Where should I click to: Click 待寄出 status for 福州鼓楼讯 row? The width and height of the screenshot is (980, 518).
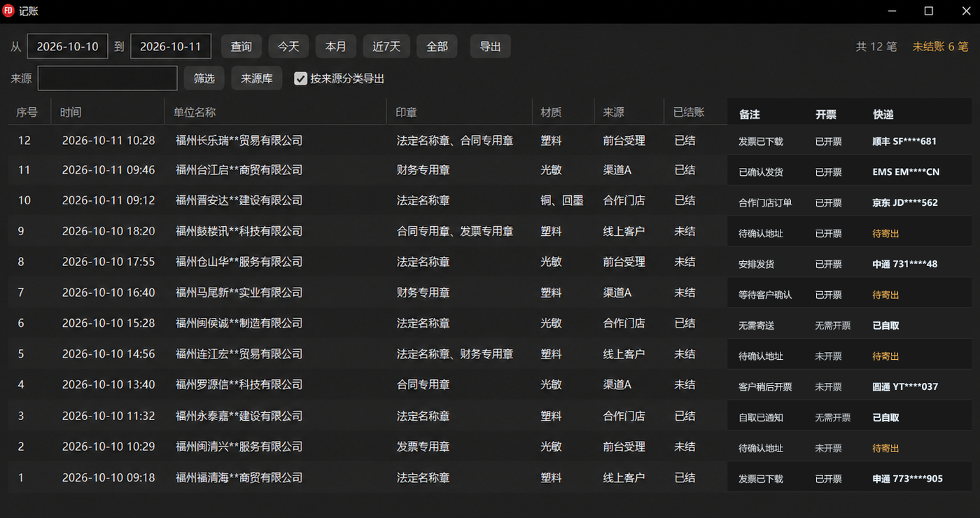(x=885, y=234)
